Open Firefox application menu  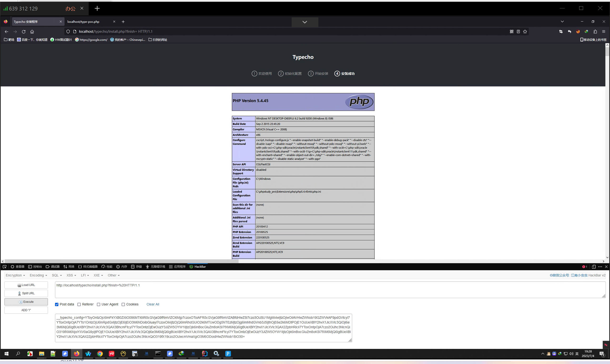click(604, 32)
